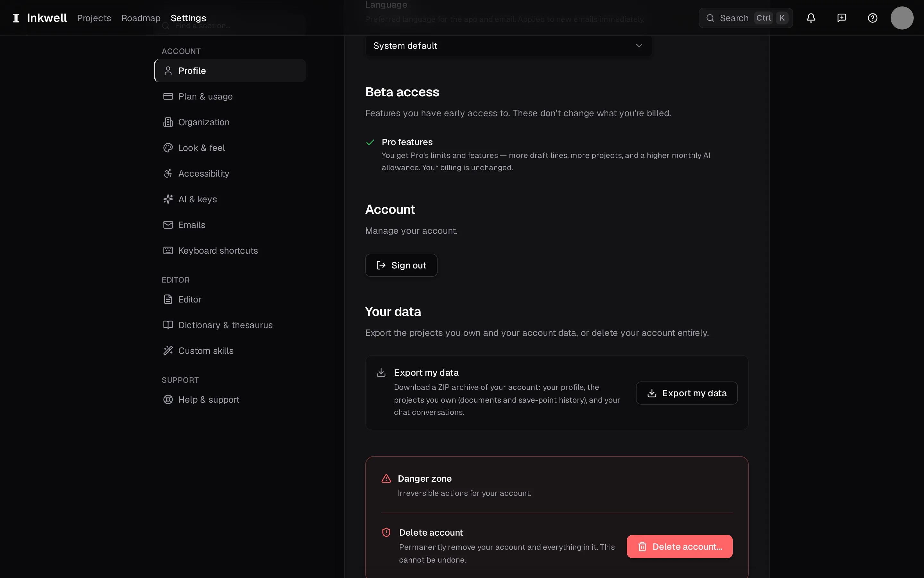The height and width of the screenshot is (578, 924).
Task: Click the Danger zone warning triangle icon
Action: pos(386,478)
